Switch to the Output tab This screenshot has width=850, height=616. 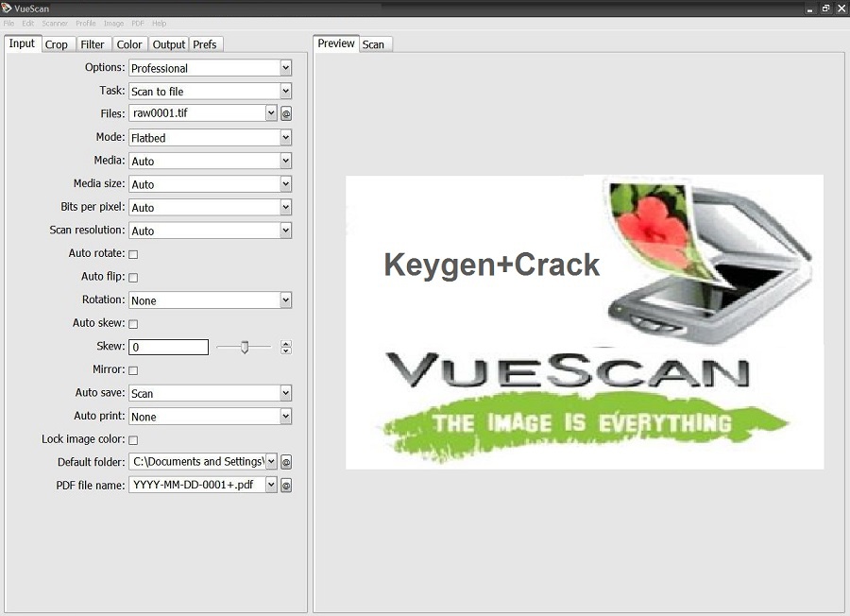169,44
